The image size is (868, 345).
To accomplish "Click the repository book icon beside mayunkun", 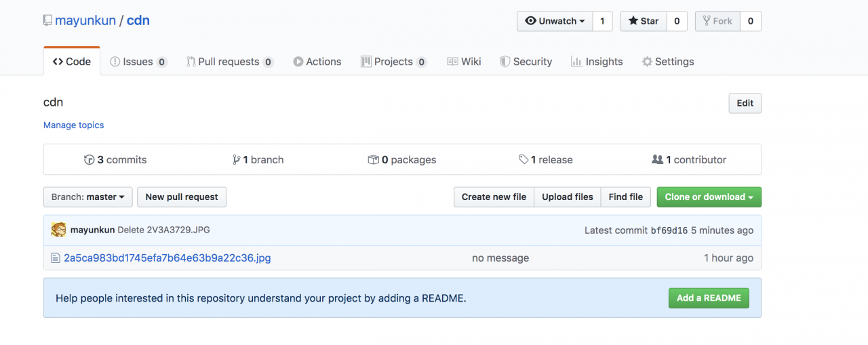I will [x=47, y=20].
